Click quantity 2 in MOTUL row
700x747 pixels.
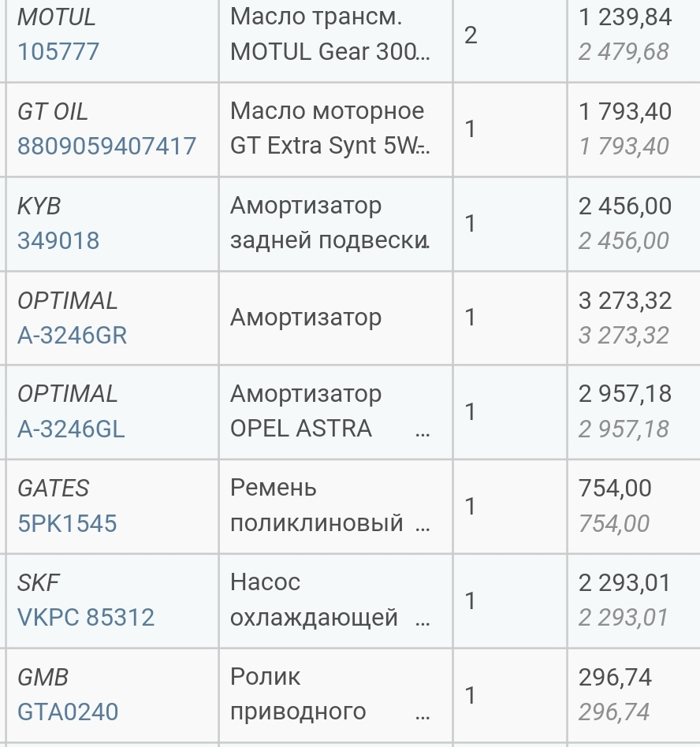[471, 35]
